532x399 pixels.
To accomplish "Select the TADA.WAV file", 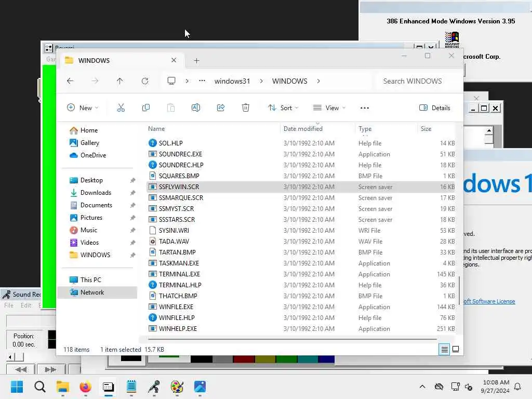I will tap(301, 241).
